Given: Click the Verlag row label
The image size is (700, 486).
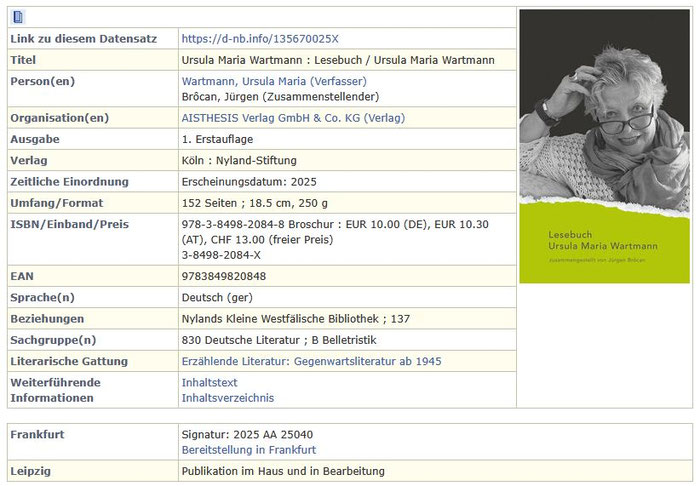Looking at the screenshot, I should click(x=29, y=160).
